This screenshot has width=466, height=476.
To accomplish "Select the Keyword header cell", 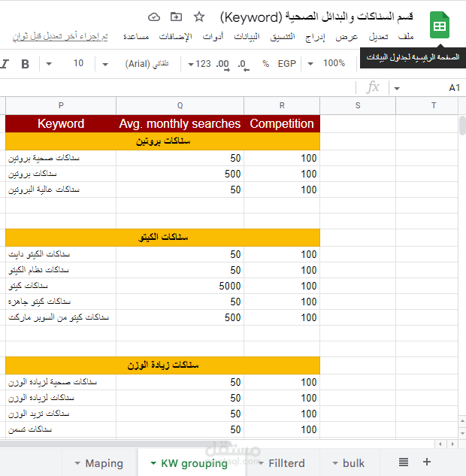I will tap(61, 123).
